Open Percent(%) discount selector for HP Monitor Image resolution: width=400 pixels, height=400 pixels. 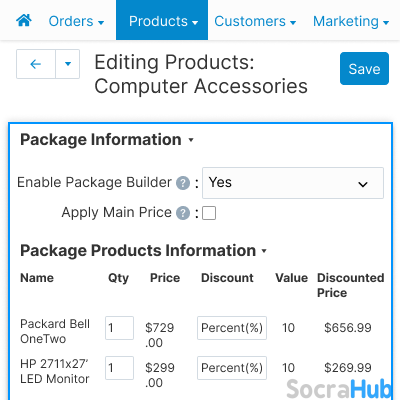pos(232,368)
